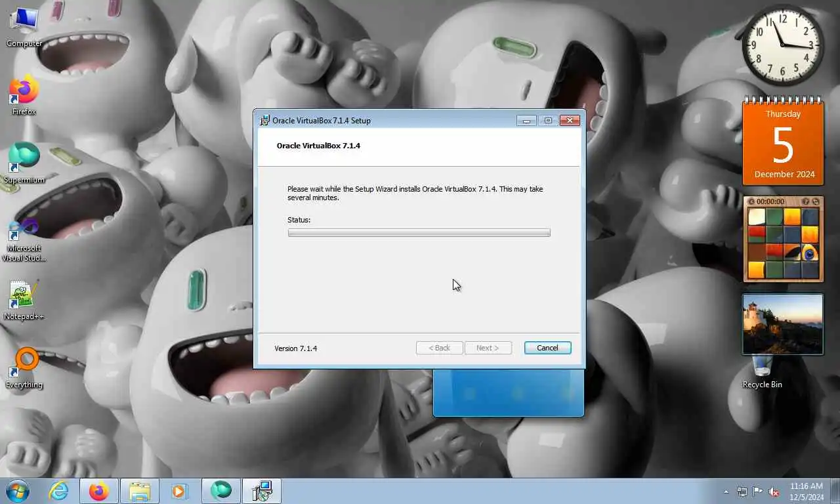Click the puzzle gadget help icon
This screenshot has width=840, height=504.
[807, 201]
